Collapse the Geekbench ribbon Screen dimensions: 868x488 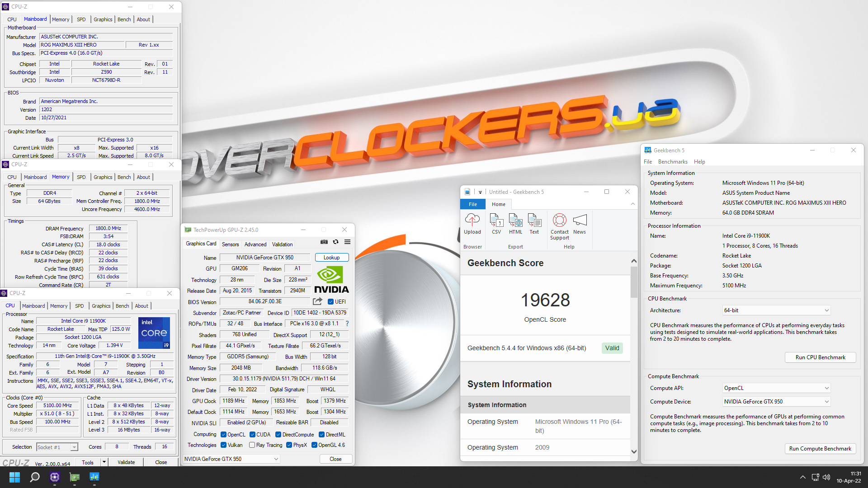(x=632, y=204)
